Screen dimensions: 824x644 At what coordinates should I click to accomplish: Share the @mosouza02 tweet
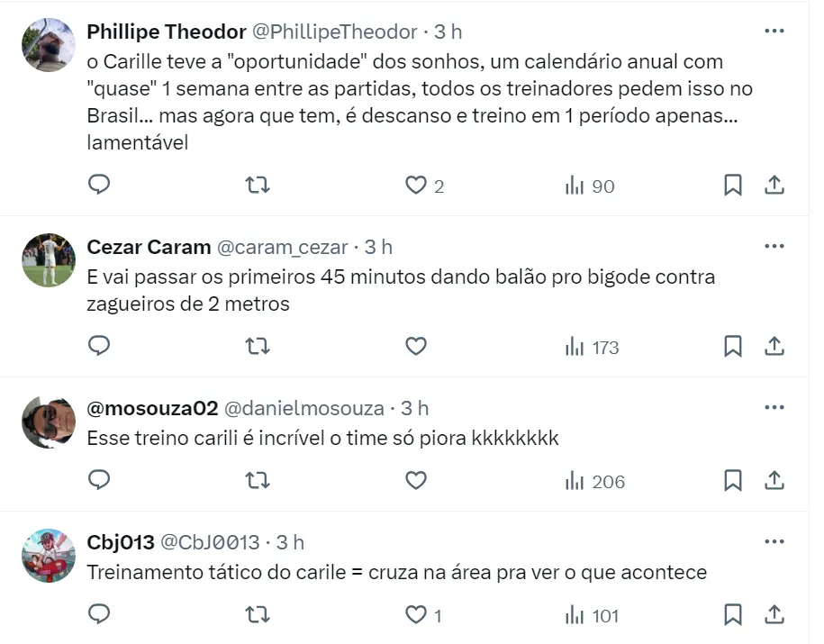point(774,481)
